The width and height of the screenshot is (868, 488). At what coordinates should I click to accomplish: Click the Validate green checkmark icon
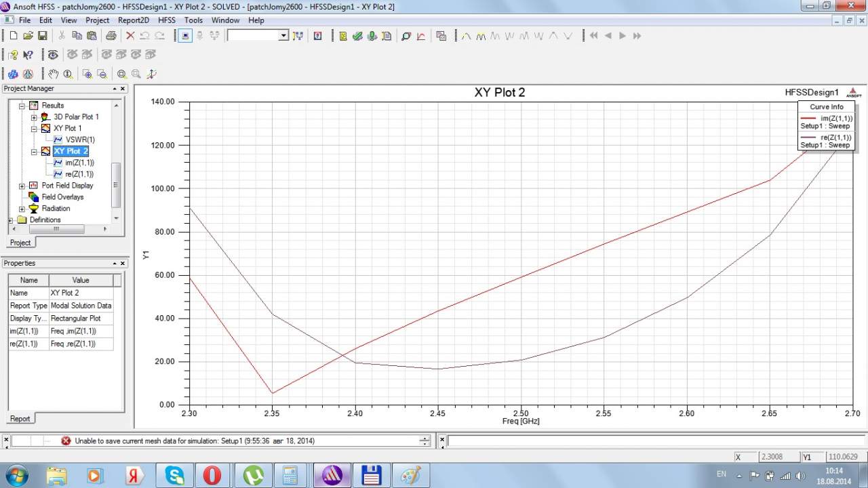[357, 36]
